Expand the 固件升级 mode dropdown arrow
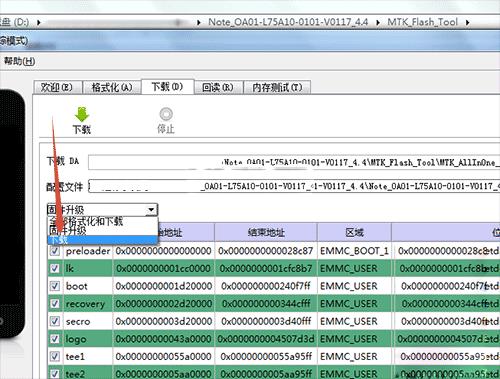Screen dimensions: 500x379 pos(151,210)
